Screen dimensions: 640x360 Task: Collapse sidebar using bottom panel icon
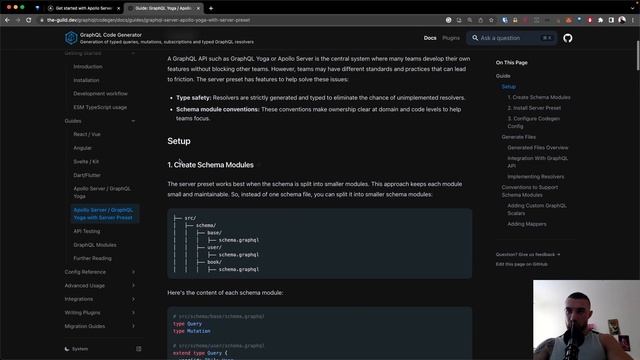139,349
